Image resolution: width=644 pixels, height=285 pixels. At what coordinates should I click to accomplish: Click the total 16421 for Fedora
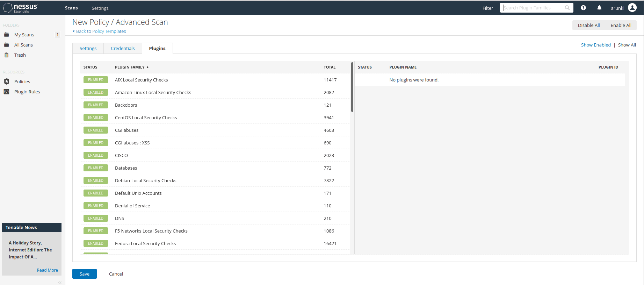click(x=330, y=243)
